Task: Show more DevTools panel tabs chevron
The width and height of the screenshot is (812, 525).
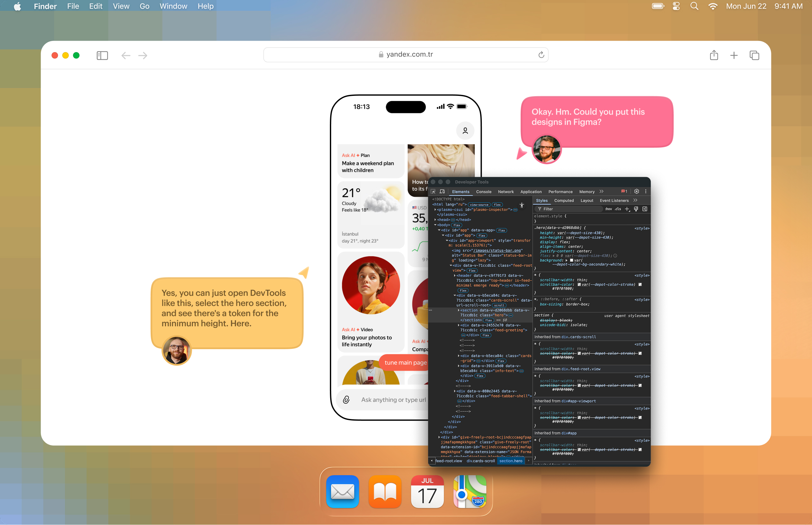Action: pyautogui.click(x=601, y=192)
